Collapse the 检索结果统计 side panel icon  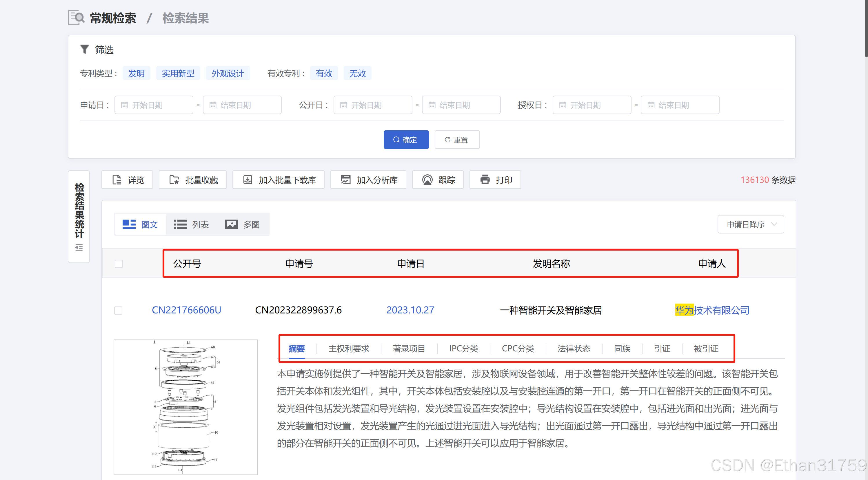[79, 248]
